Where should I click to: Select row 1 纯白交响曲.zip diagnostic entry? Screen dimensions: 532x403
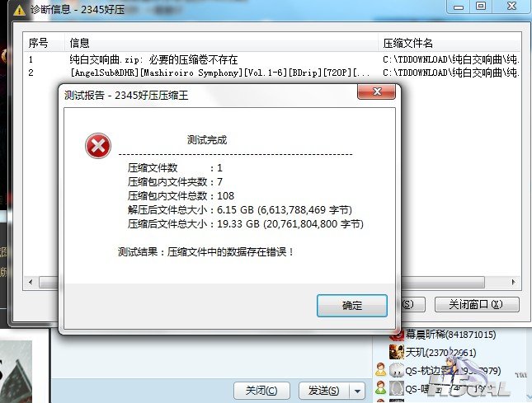272,59
